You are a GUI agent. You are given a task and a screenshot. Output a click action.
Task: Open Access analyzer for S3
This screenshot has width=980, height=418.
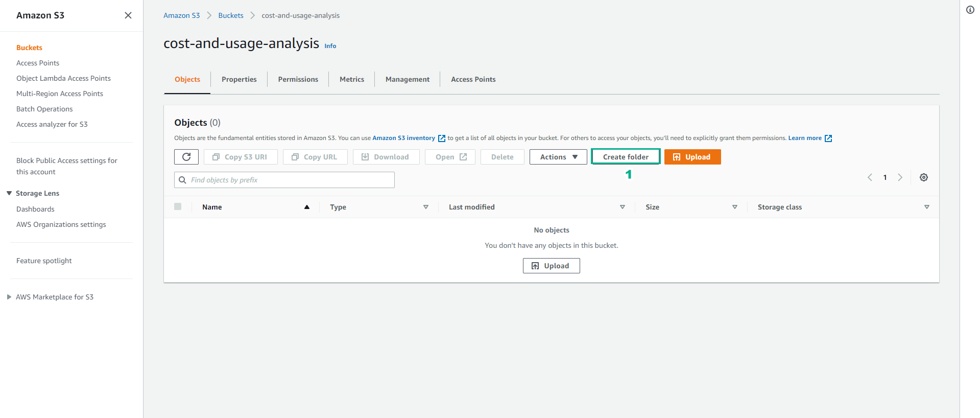pos(52,124)
